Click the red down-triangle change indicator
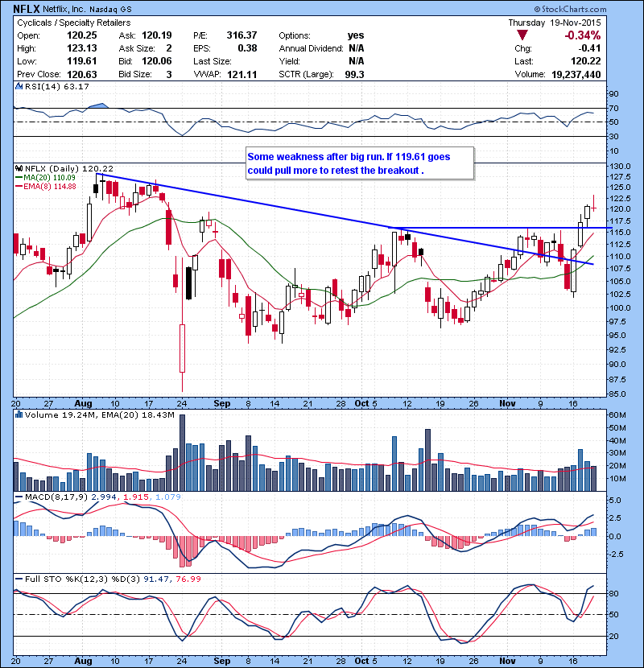 [x=522, y=35]
